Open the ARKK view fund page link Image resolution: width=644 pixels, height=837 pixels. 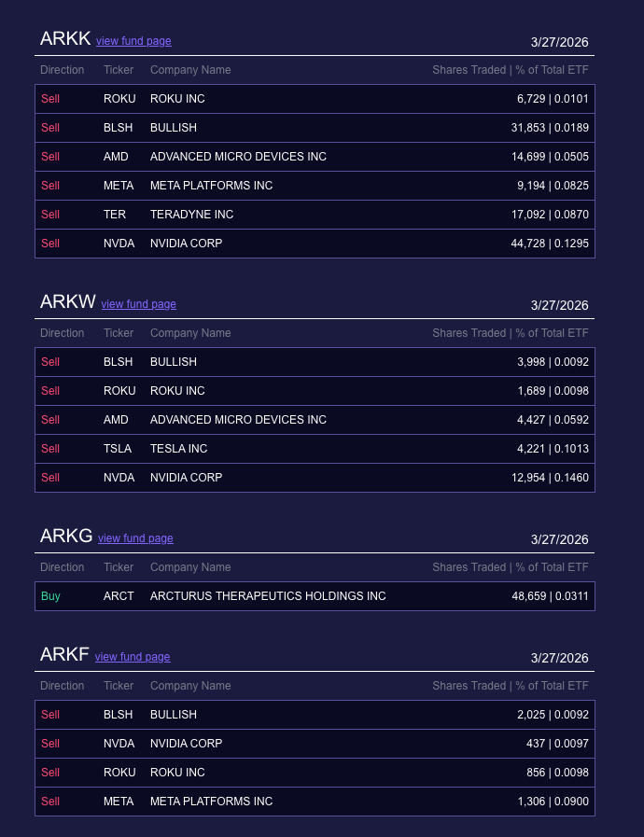(x=133, y=41)
